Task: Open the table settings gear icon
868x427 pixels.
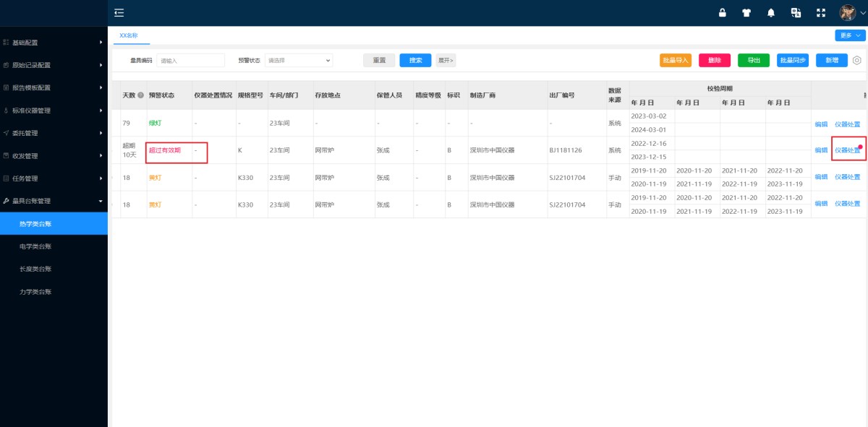Action: [857, 61]
